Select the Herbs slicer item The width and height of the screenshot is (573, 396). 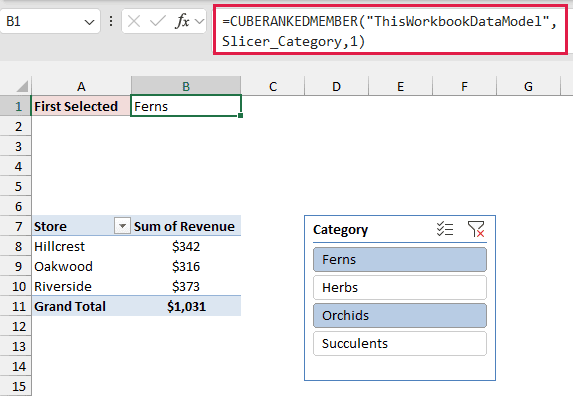(400, 288)
